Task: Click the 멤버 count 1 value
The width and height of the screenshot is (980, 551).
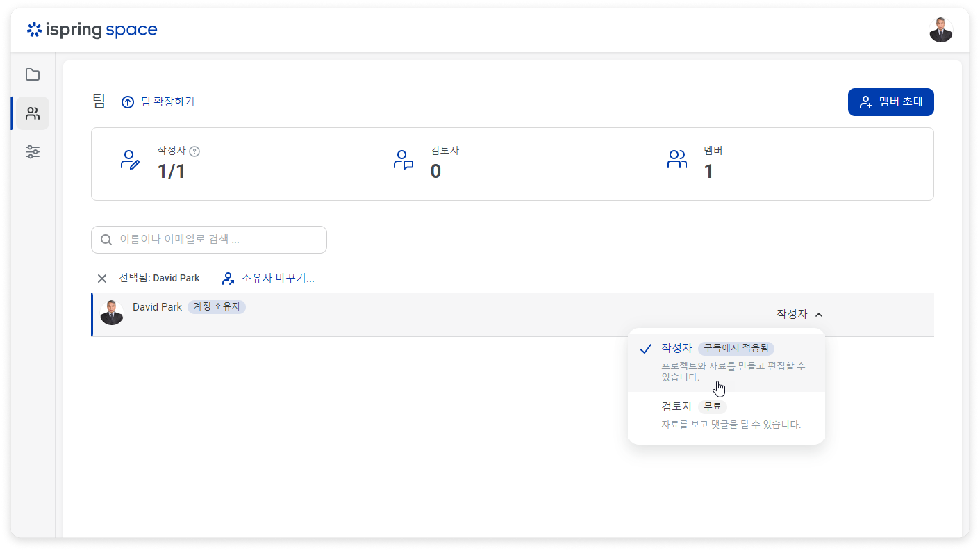Action: pyautogui.click(x=708, y=171)
